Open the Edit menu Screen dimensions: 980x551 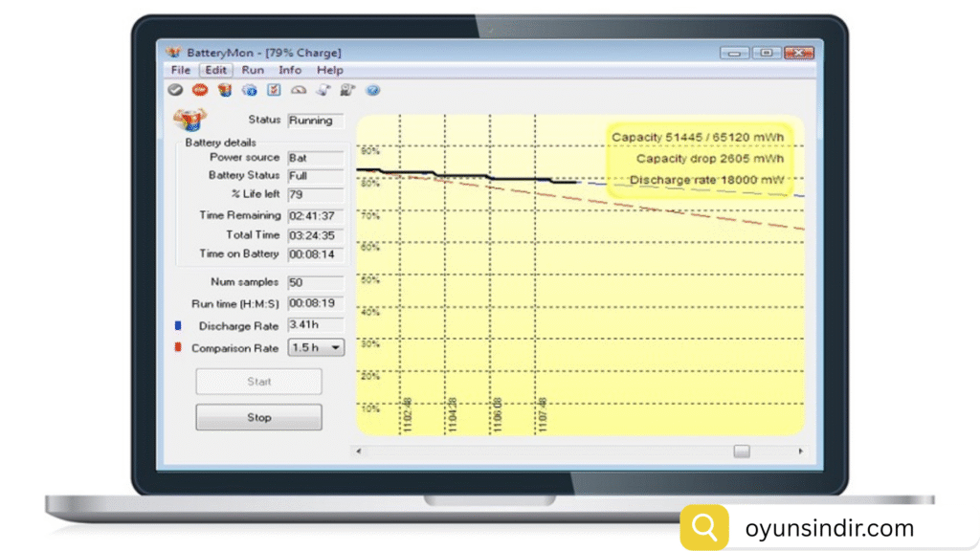click(215, 70)
